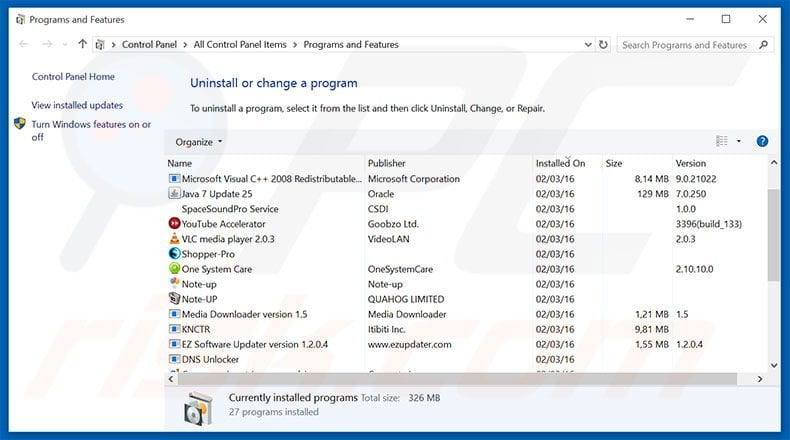Select Media Downloader version 1.5 name
This screenshot has width=790, height=440.
click(x=244, y=314)
